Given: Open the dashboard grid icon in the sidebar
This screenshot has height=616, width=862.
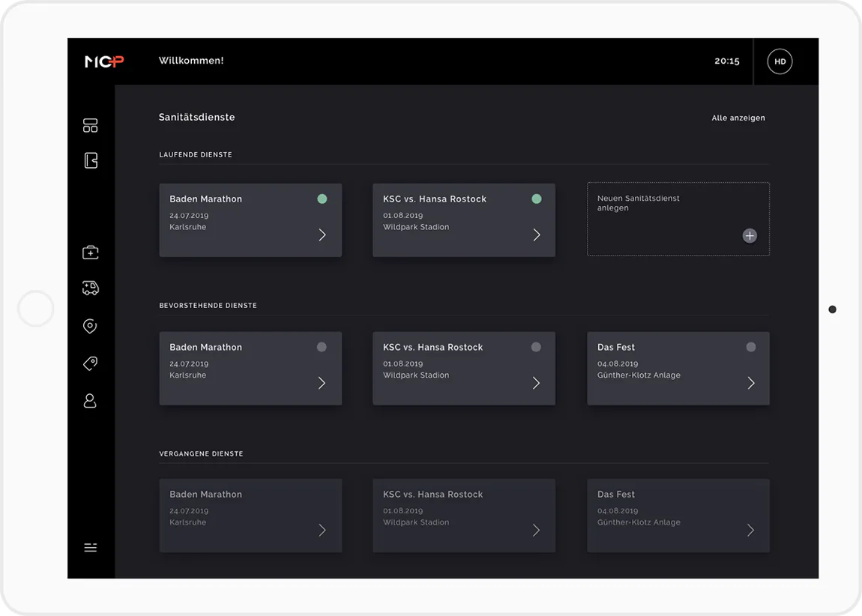Looking at the screenshot, I should [x=90, y=126].
